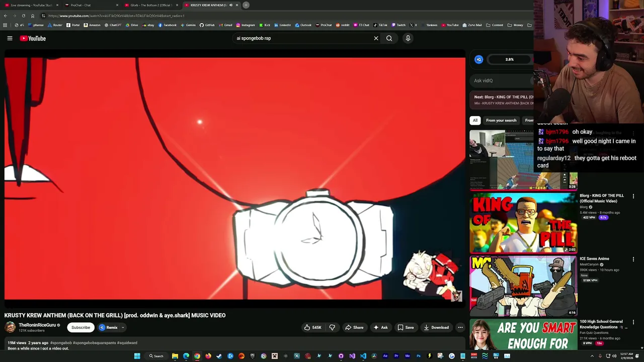The width and height of the screenshot is (644, 362).
Task: Click the playing video frame
Action: click(x=235, y=178)
